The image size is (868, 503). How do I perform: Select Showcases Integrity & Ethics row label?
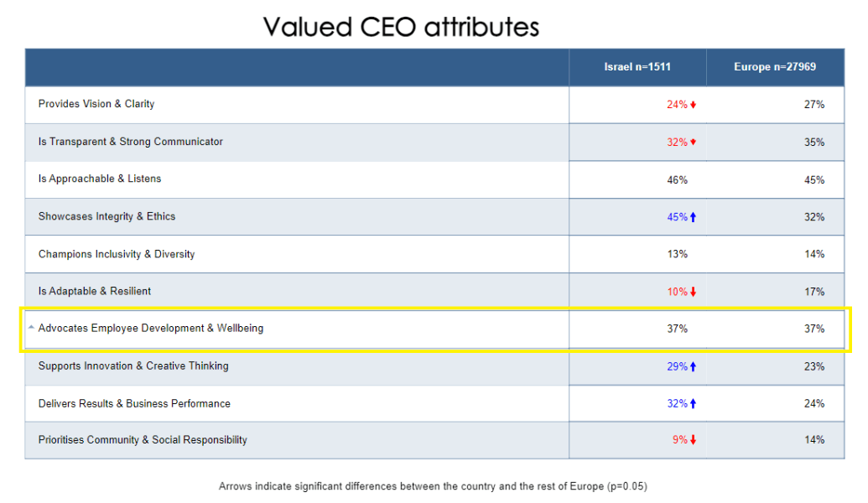[x=107, y=216]
